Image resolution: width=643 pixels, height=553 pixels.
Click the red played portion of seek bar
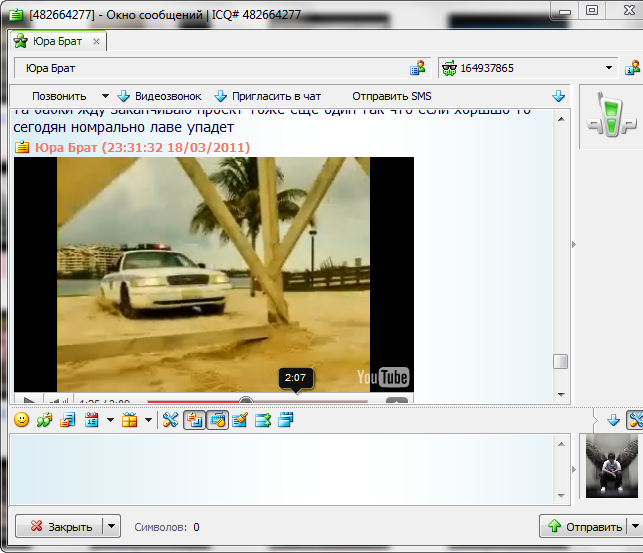pyautogui.click(x=193, y=402)
